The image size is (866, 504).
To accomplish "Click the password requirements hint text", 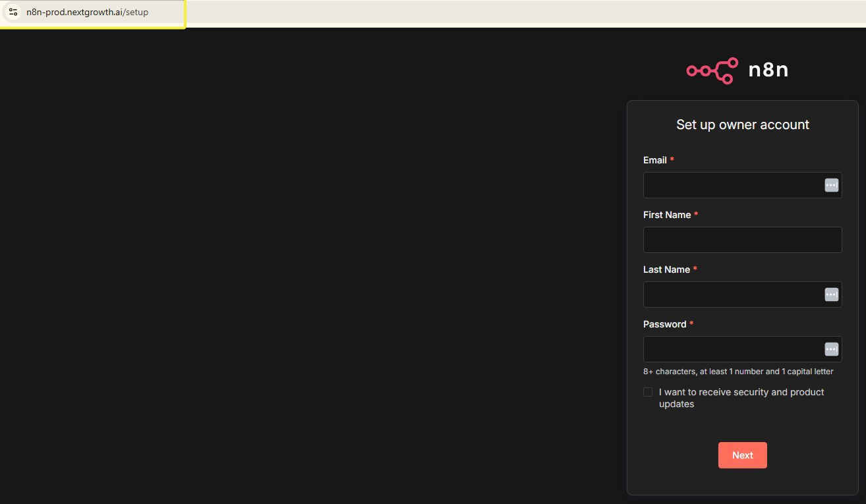I will [x=738, y=372].
